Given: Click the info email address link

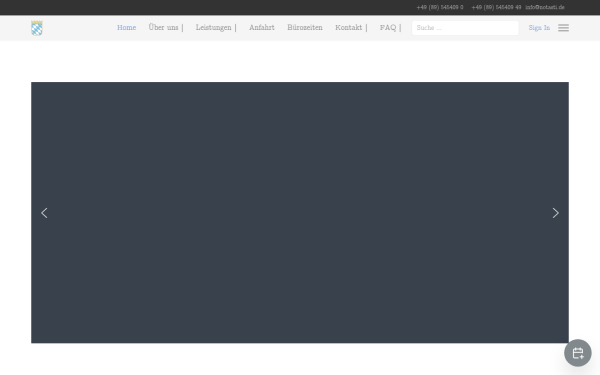Looking at the screenshot, I should tap(545, 7).
